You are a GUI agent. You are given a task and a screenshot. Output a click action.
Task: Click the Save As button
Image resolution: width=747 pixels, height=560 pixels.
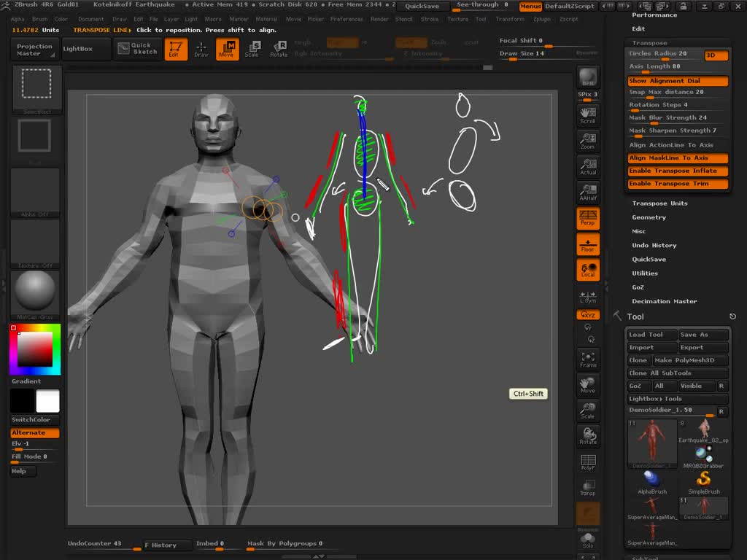point(703,335)
